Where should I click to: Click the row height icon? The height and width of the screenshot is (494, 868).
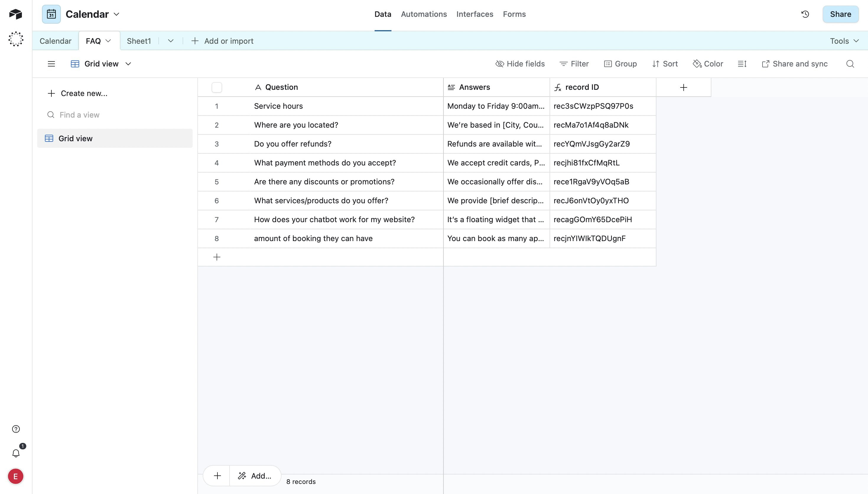[x=742, y=64]
